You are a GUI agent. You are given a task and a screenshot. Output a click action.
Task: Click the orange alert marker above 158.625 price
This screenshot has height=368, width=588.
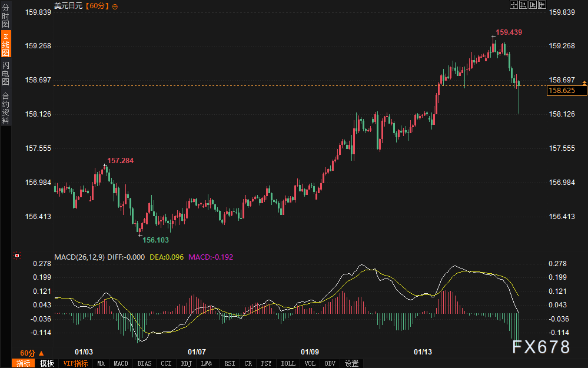coord(584,82)
